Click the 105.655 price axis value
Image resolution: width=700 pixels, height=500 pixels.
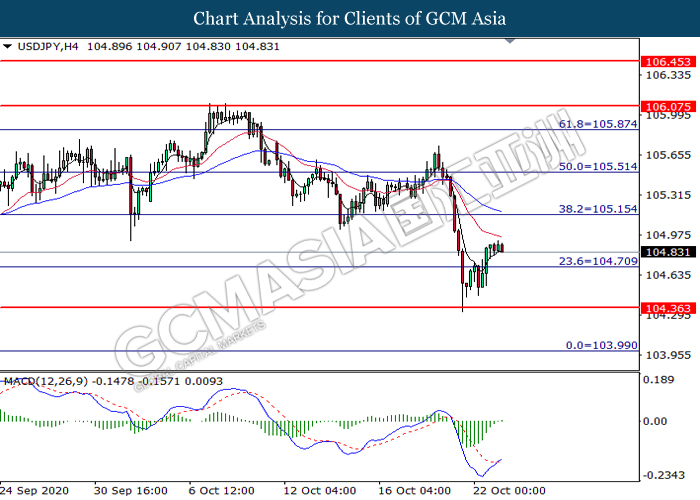pos(668,155)
